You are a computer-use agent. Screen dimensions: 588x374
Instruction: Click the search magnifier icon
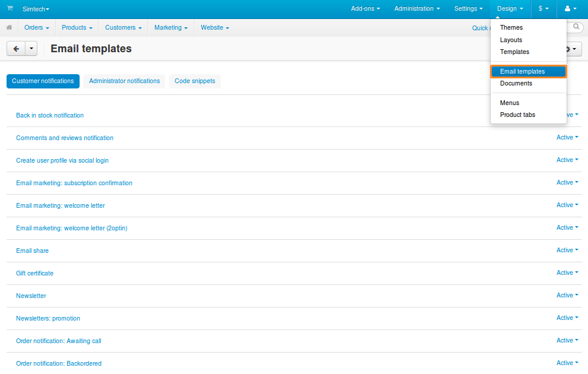[576, 27]
